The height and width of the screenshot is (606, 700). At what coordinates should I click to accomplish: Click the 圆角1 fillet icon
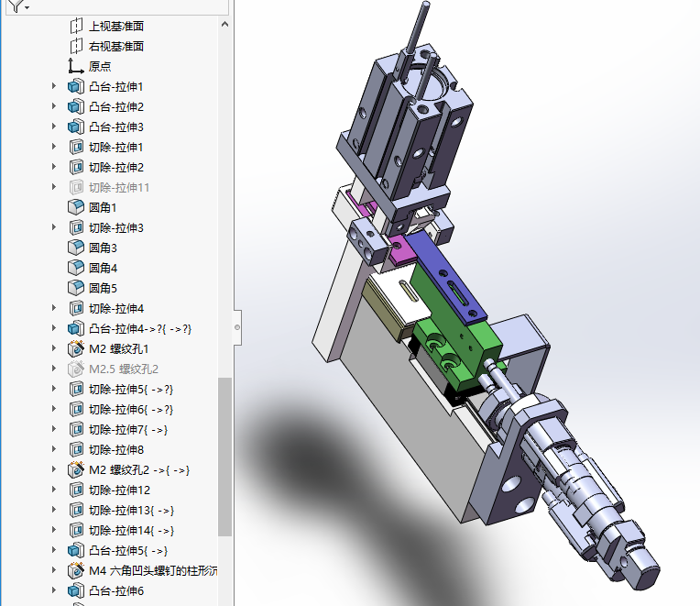(x=76, y=207)
